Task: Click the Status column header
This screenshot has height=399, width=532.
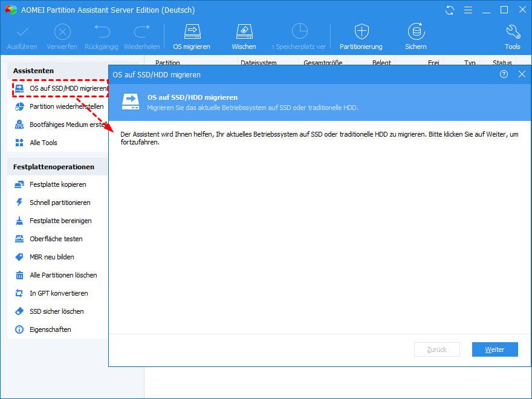Action: coord(502,62)
